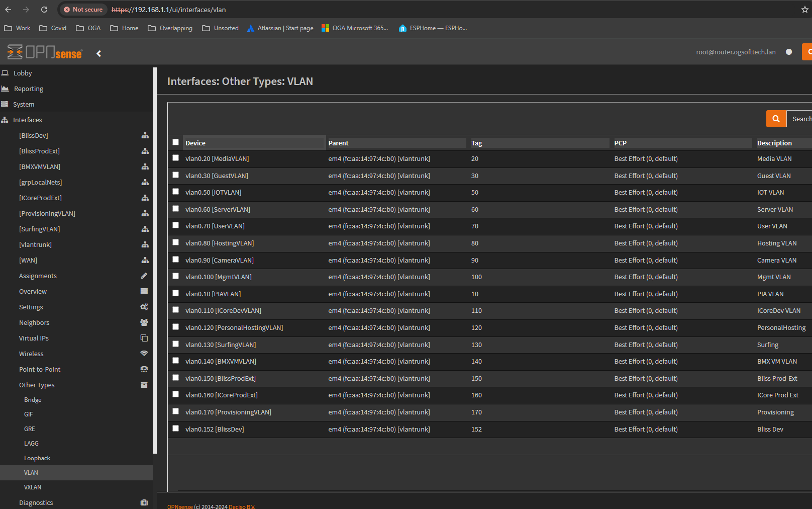Click the phone icon beside Point-to-Point
The width and height of the screenshot is (812, 509).
pos(144,369)
